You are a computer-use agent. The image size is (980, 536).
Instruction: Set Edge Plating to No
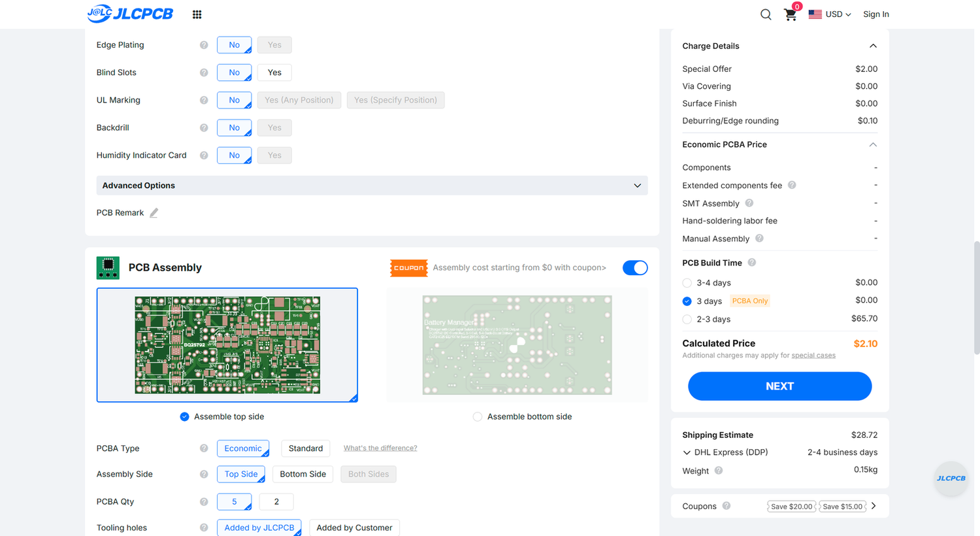tap(235, 45)
